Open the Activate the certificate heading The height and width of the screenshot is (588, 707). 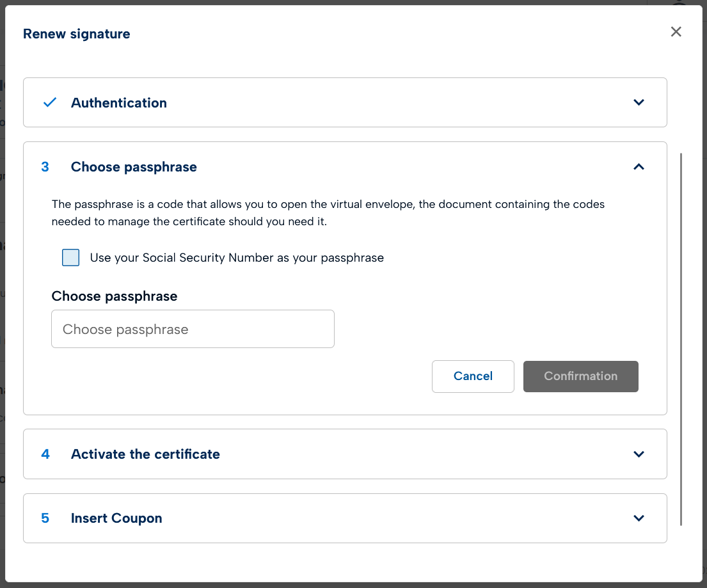pos(145,454)
